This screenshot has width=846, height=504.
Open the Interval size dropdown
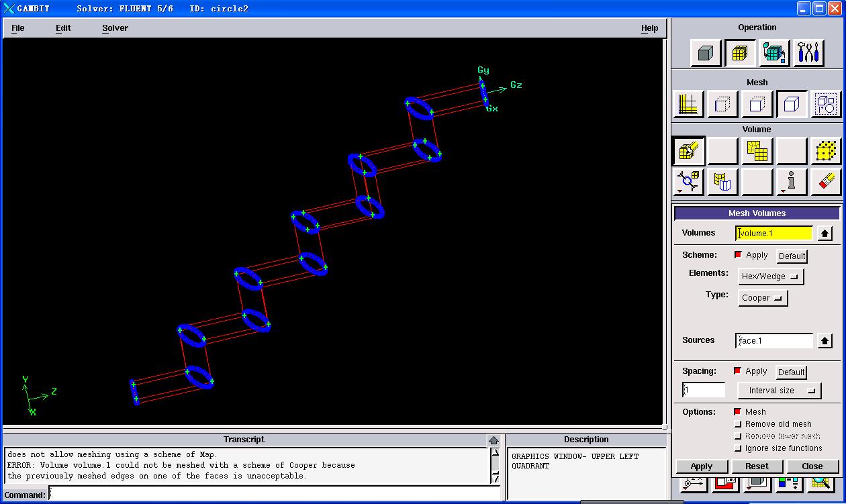[780, 391]
